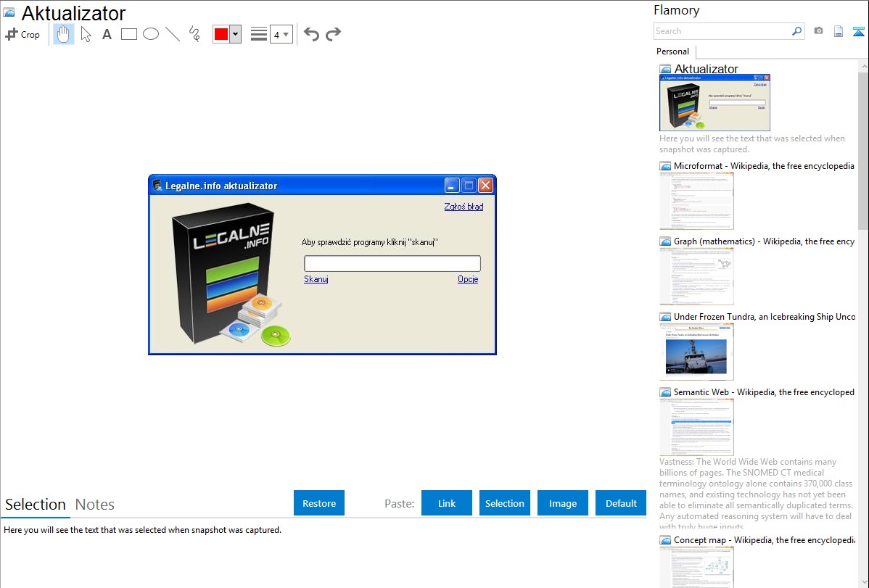Image resolution: width=869 pixels, height=588 pixels.
Task: Pick the rectangle drawing tool
Action: [128, 34]
